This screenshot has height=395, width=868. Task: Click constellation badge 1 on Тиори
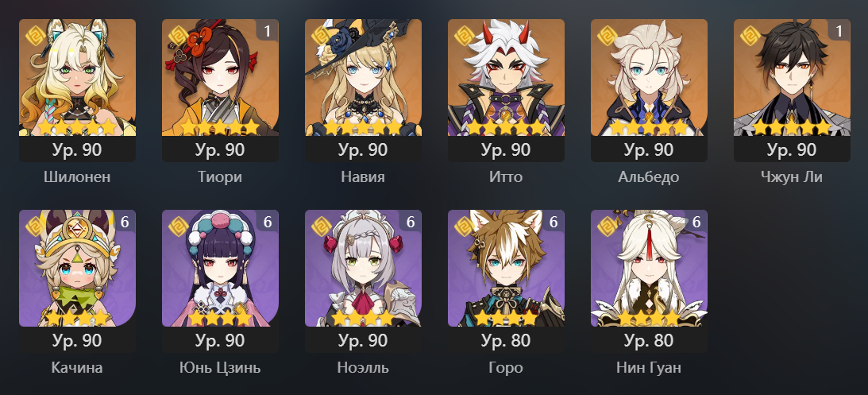268,30
